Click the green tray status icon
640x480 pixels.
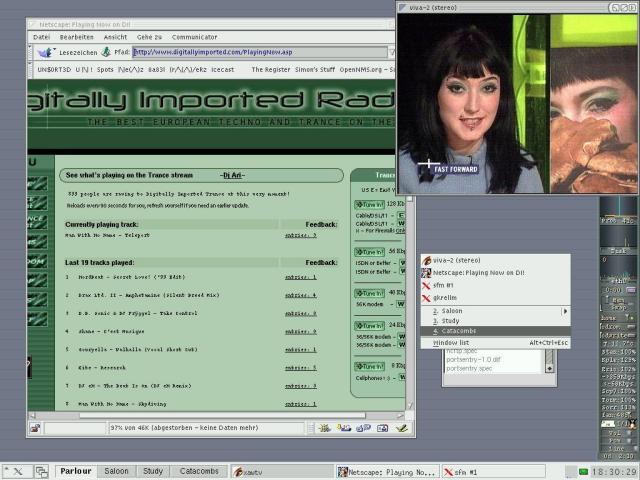583,472
